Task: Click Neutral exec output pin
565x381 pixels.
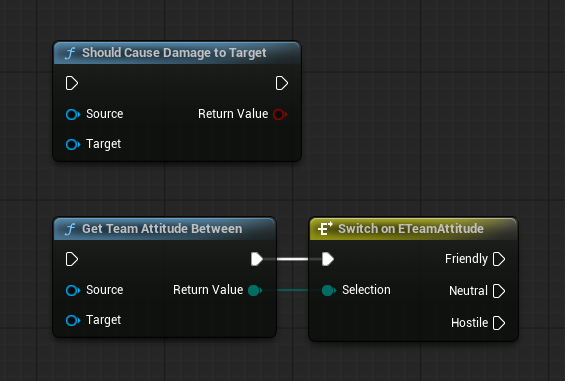Action: (499, 291)
